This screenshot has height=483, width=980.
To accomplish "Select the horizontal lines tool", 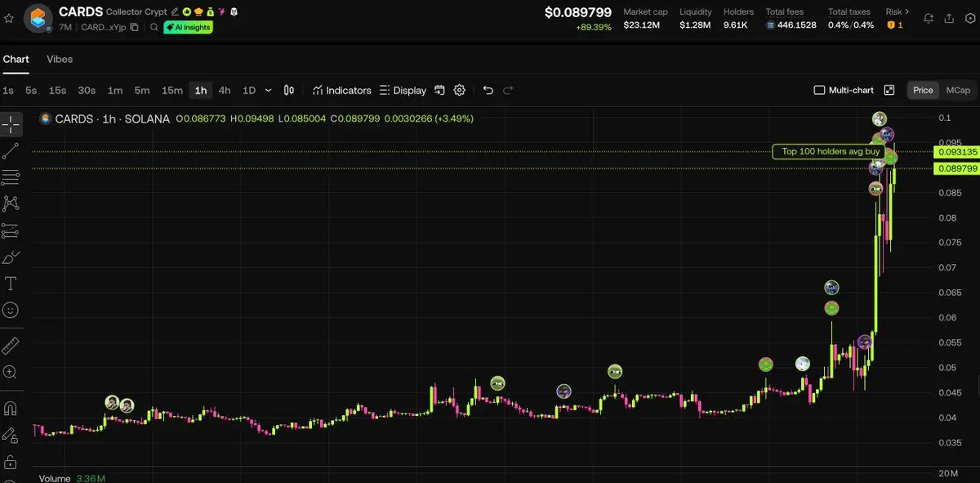I will coord(11,177).
